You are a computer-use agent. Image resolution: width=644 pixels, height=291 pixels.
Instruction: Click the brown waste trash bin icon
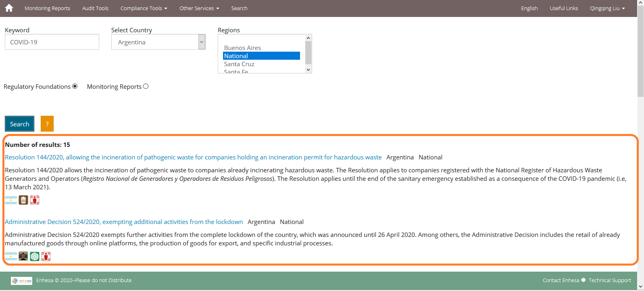point(23,200)
